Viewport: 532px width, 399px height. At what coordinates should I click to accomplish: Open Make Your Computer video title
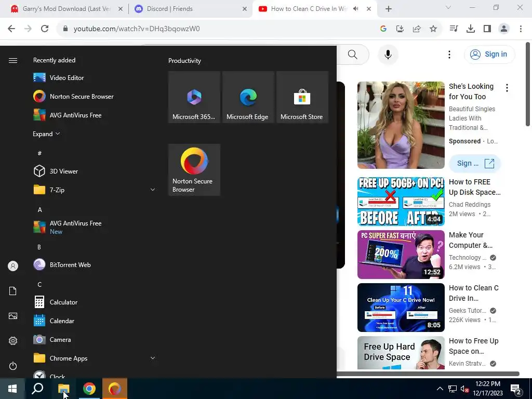tap(471, 240)
